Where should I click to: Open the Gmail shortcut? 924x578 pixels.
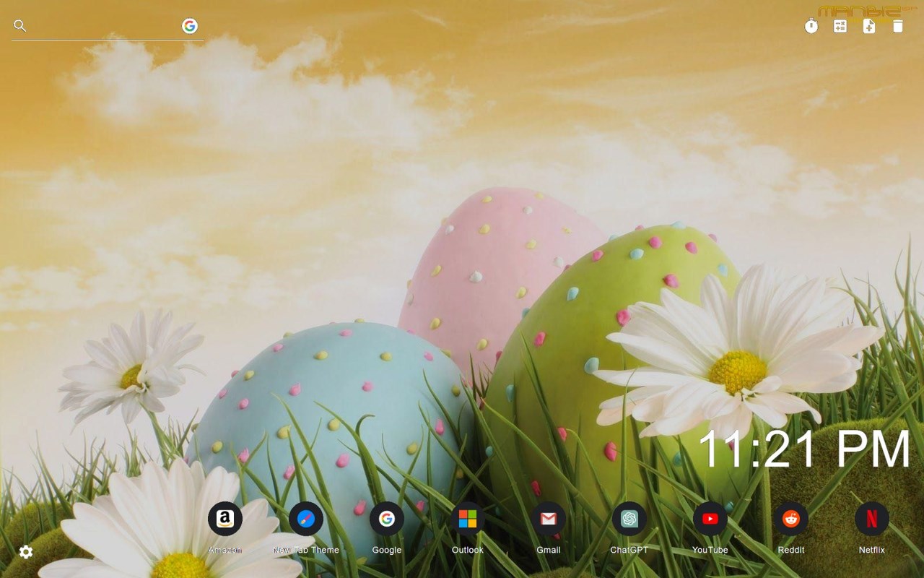pos(549,519)
